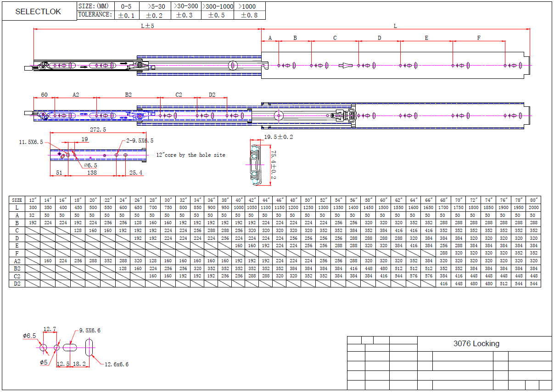Click the TOLERANCE: label cell
This screenshot has width=554, height=392.
(95, 15)
